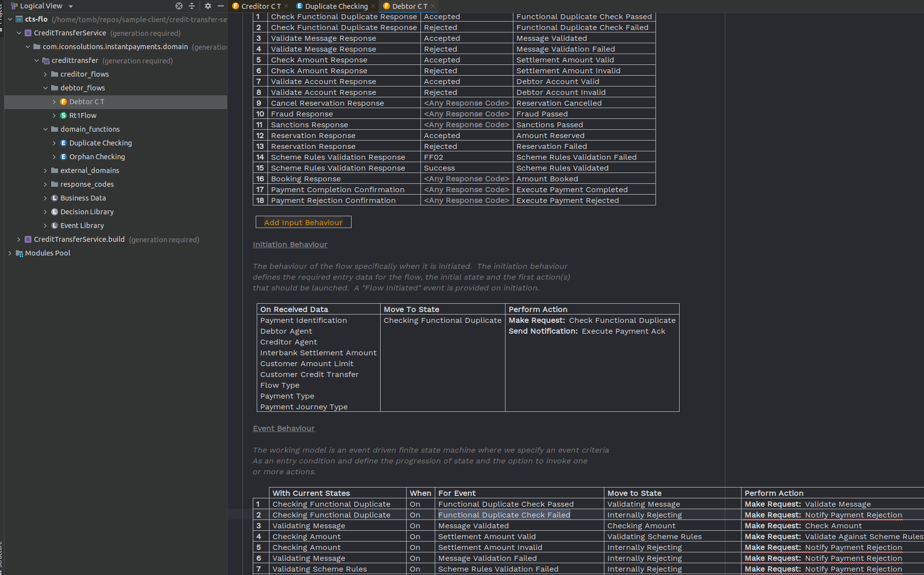The height and width of the screenshot is (575, 924).
Task: Expand the external_domains folder
Action: point(45,170)
